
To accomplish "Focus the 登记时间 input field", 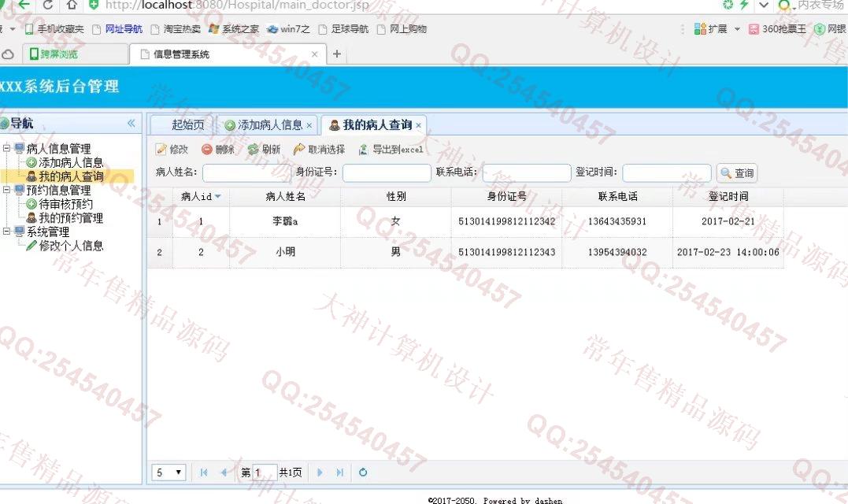I will point(667,172).
